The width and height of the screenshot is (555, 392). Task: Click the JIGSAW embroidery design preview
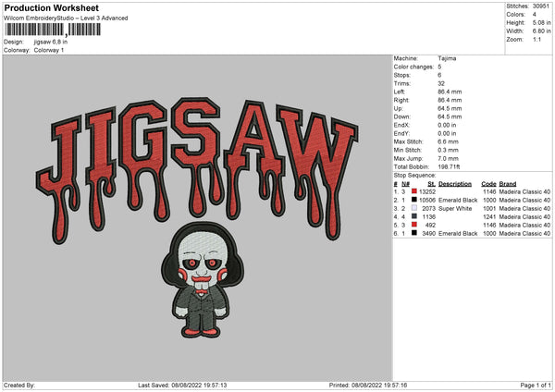(198, 217)
